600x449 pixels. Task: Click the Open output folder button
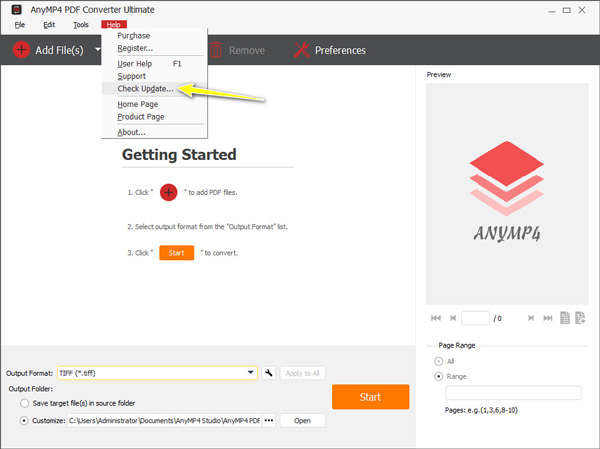coord(302,420)
